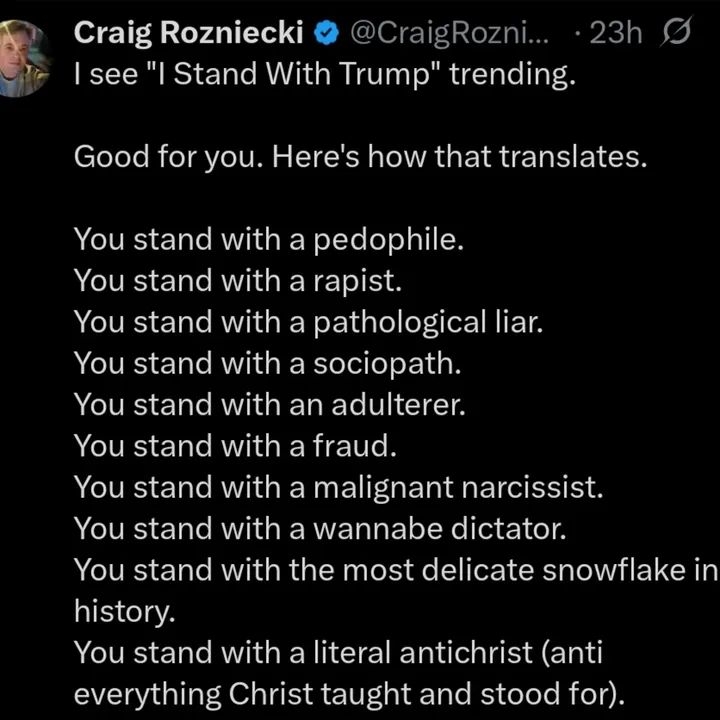Viewport: 720px width, 720px height.
Task: Click the "most delicate snowflake in" line
Action: click(x=396, y=569)
